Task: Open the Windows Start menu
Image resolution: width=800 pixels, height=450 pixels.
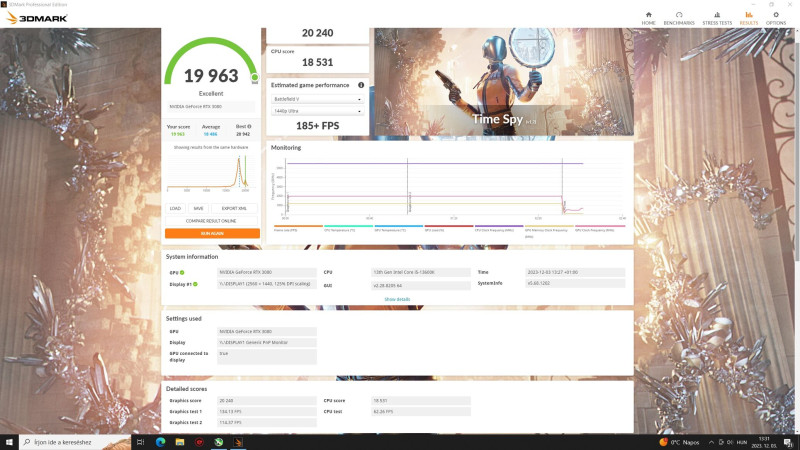Action: tap(9, 442)
